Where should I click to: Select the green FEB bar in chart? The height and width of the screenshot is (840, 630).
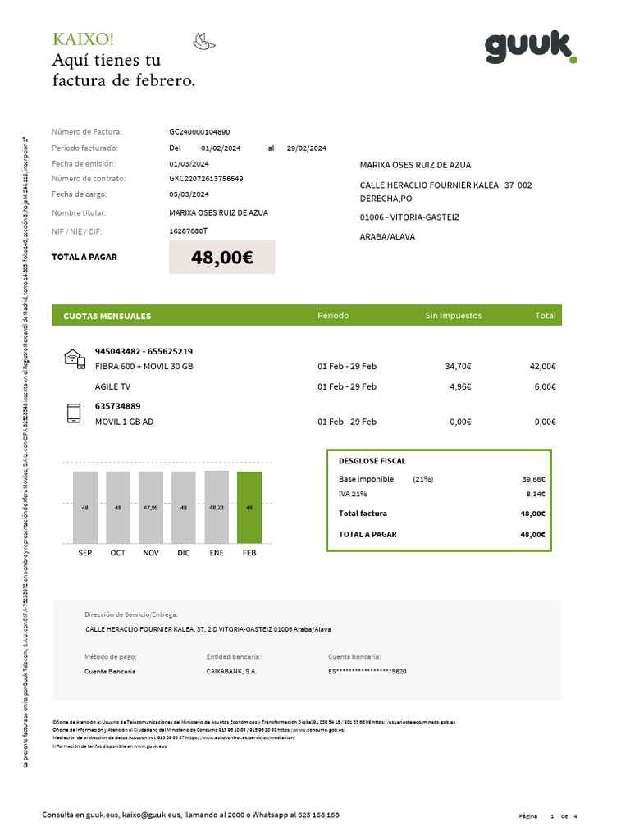(249, 507)
